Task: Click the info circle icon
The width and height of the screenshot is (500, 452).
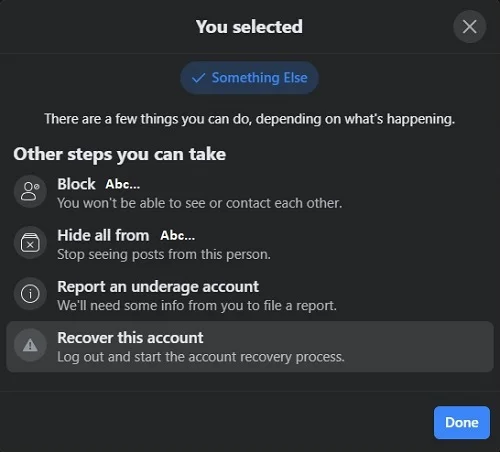Action: tap(30, 294)
